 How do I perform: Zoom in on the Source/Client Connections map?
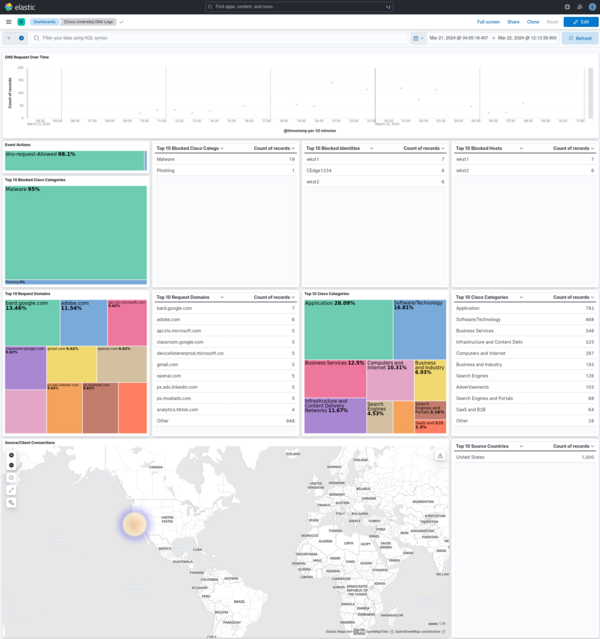12,455
